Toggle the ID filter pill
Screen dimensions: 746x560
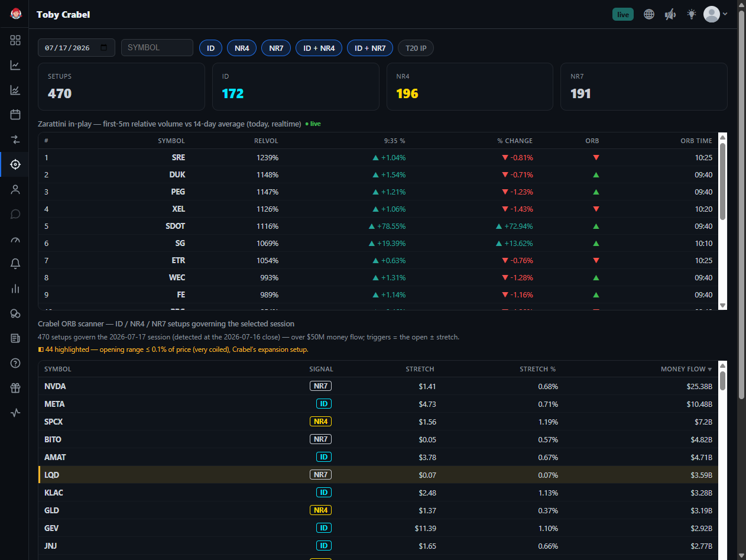(x=210, y=48)
